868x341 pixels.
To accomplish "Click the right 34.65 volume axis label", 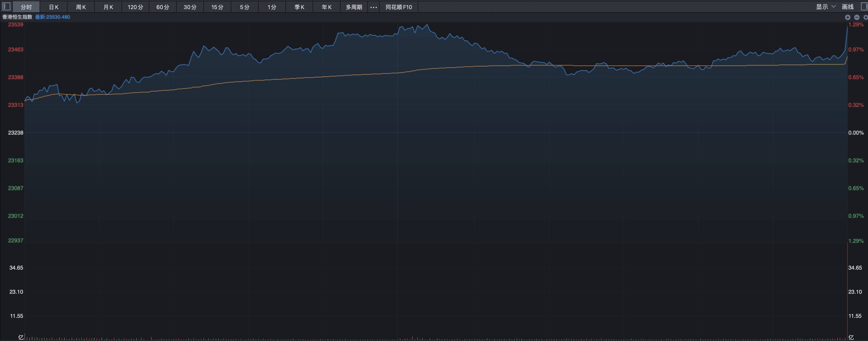I will 855,268.
